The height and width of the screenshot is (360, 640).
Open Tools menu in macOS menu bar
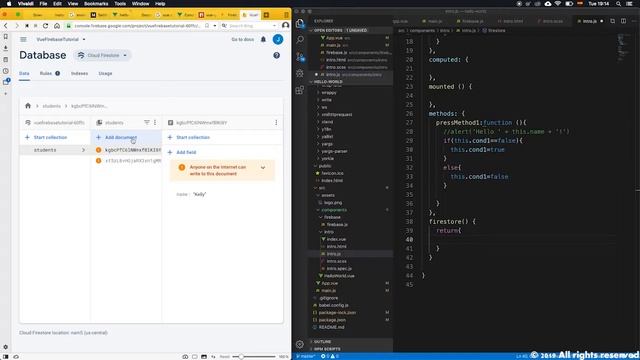(120, 4)
